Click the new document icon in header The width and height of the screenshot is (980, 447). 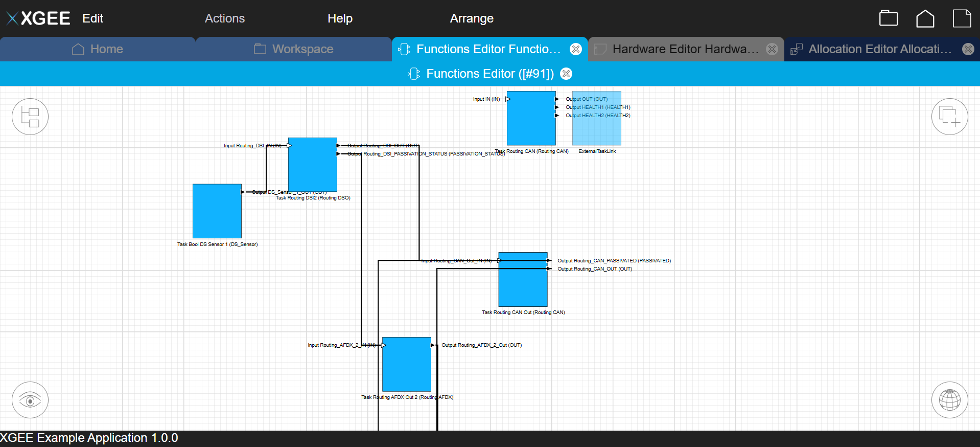962,18
